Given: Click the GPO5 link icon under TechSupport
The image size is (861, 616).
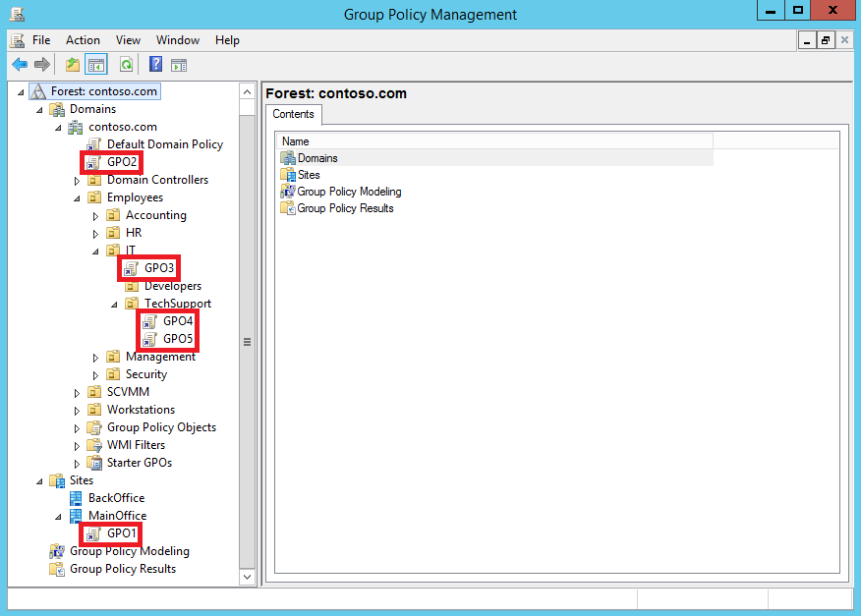Looking at the screenshot, I should click(150, 339).
